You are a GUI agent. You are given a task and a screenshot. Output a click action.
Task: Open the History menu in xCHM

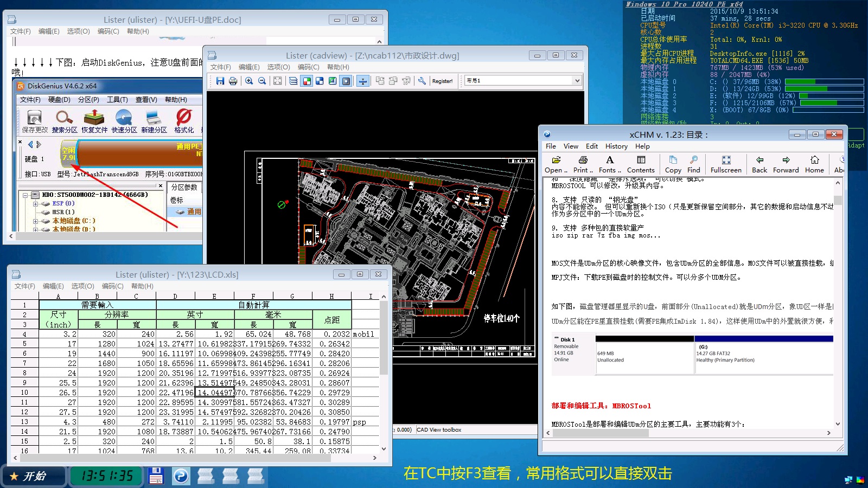pyautogui.click(x=616, y=146)
